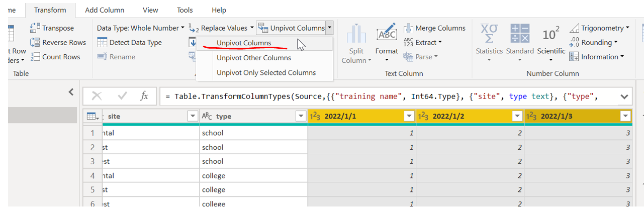Viewport: 644px width, 208px height.
Task: Open the Information menu
Action: tap(597, 57)
